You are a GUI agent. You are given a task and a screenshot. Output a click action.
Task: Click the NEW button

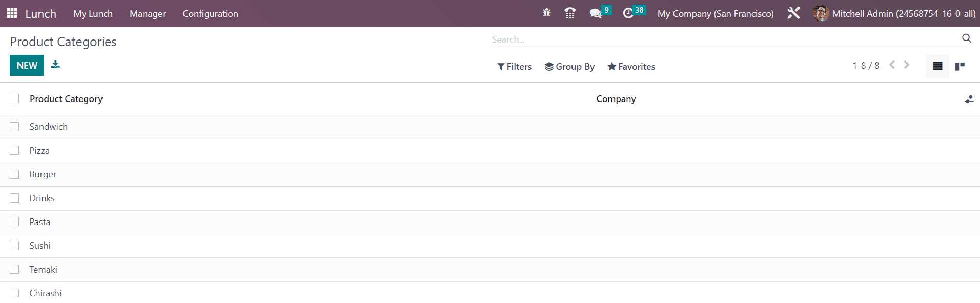tap(27, 66)
